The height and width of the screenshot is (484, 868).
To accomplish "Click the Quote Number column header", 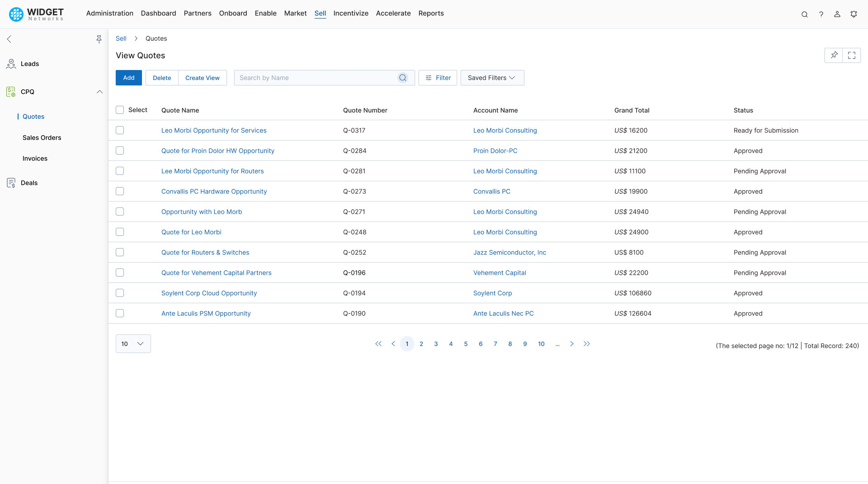I will [365, 110].
